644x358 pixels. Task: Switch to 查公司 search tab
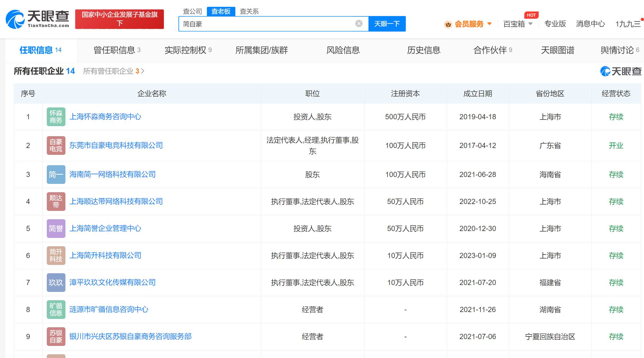193,11
